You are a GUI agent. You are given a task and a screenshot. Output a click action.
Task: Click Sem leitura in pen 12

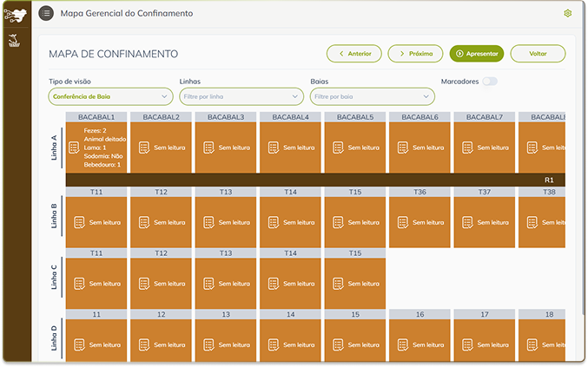(169, 345)
